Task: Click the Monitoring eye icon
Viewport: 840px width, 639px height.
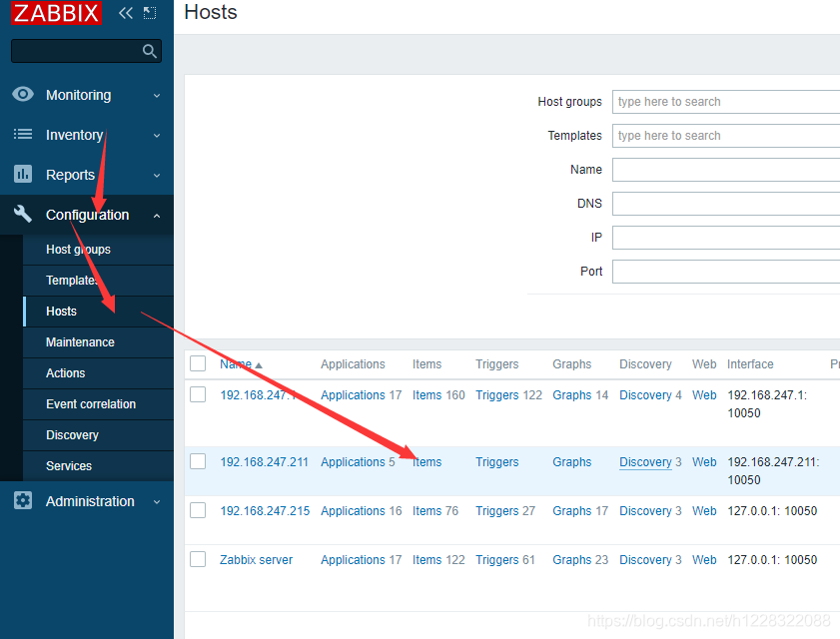Action: [x=23, y=94]
